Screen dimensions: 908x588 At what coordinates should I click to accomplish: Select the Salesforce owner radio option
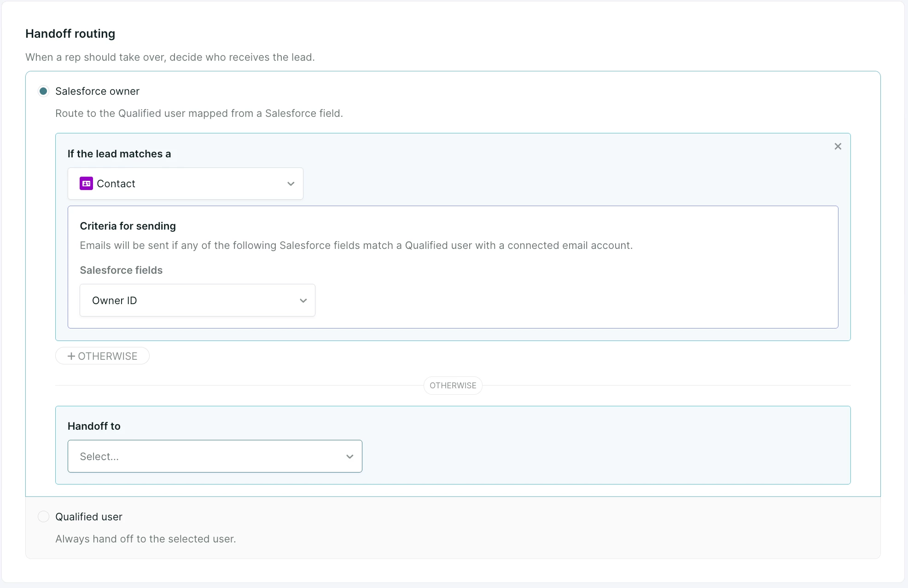(43, 91)
